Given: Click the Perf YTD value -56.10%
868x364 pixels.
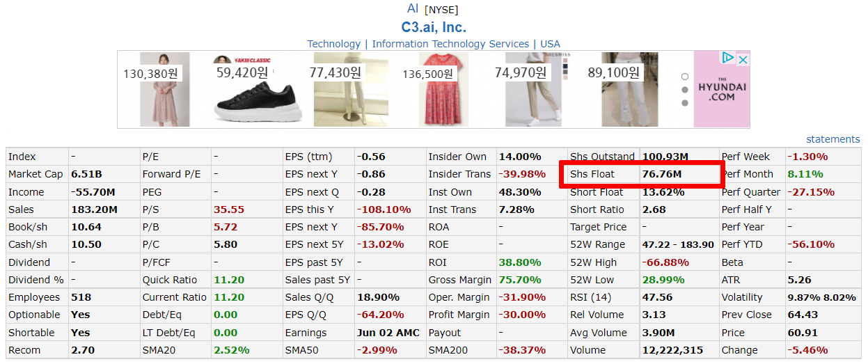Looking at the screenshot, I should click(811, 244).
